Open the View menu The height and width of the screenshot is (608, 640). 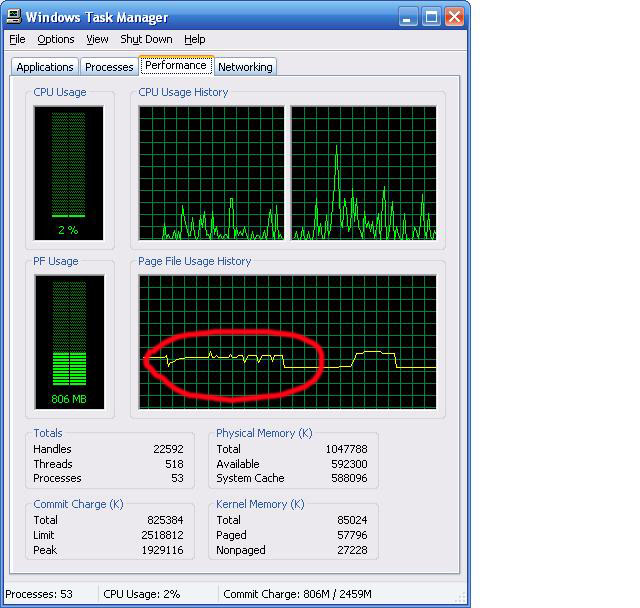[x=97, y=39]
